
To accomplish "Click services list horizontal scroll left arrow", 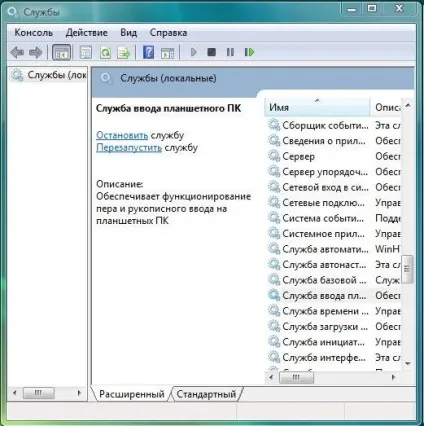I will click(x=271, y=377).
